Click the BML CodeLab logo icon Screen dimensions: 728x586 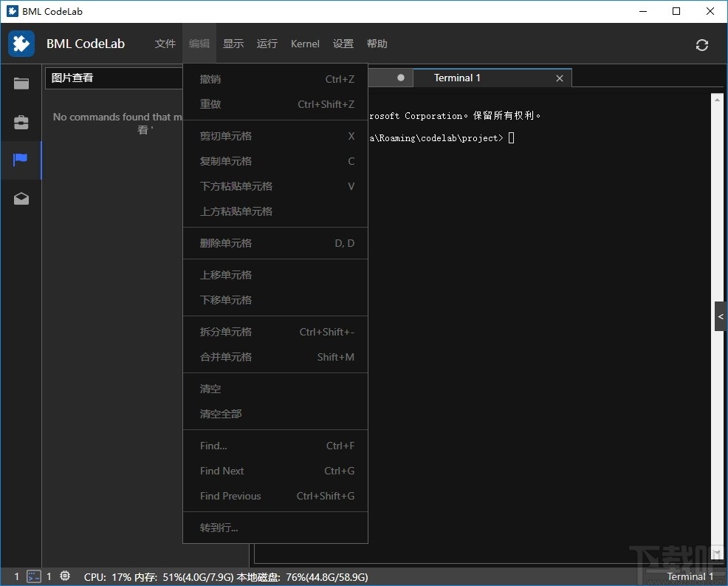(x=21, y=44)
